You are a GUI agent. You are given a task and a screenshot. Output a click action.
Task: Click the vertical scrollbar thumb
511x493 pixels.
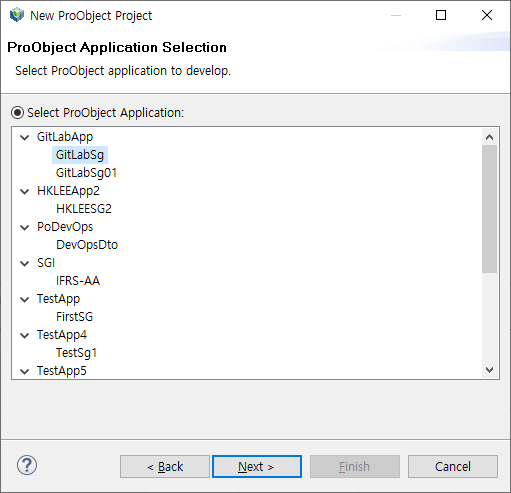click(x=489, y=209)
